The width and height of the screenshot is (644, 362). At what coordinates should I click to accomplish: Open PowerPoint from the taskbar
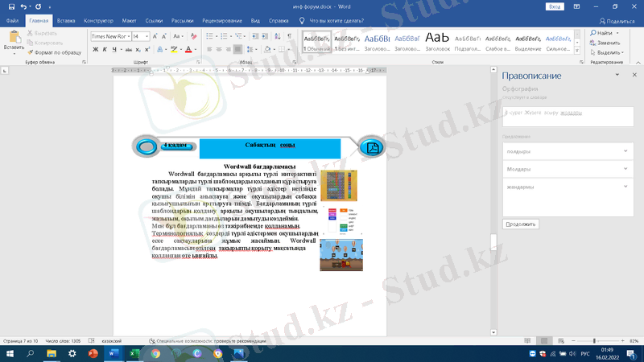(x=93, y=353)
